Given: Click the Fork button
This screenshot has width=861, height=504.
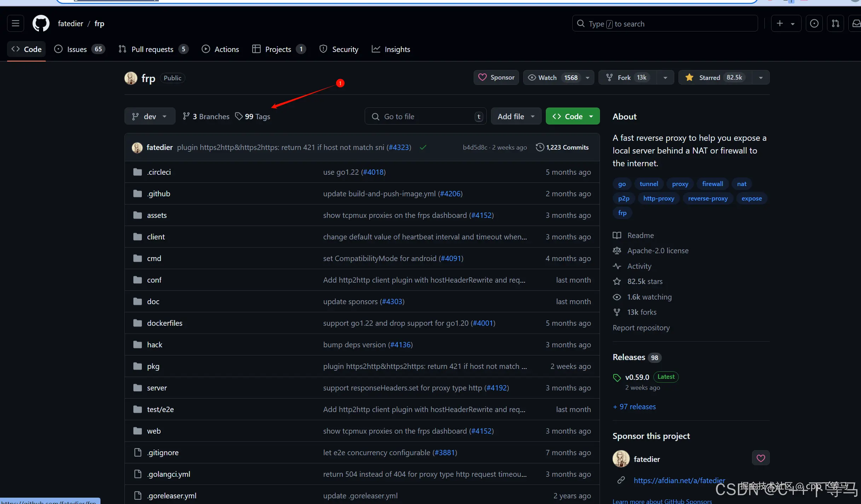Looking at the screenshot, I should [628, 77].
